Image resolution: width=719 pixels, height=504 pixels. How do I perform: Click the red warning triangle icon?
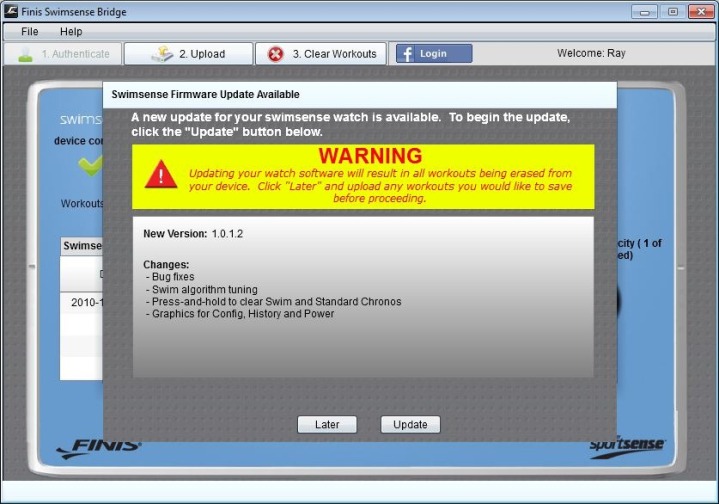point(160,174)
